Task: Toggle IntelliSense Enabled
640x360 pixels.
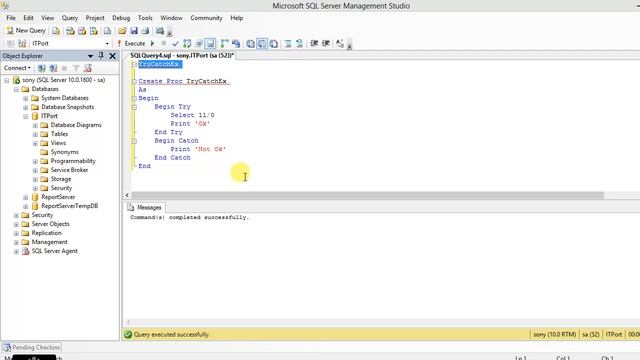Action: 210,43
